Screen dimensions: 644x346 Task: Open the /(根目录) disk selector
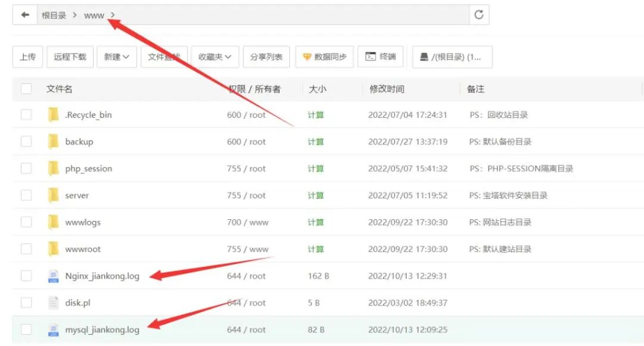tap(452, 57)
